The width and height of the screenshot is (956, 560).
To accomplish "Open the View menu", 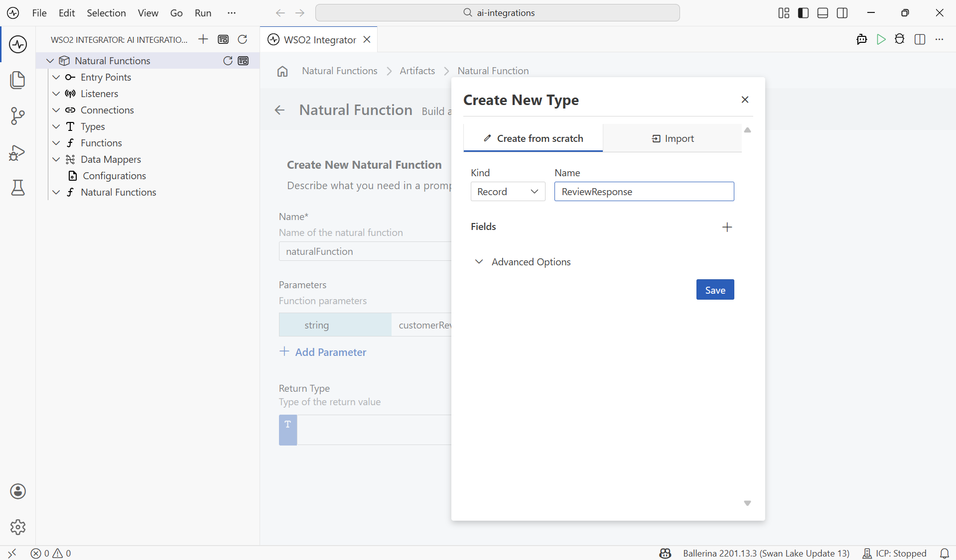I will (x=148, y=13).
